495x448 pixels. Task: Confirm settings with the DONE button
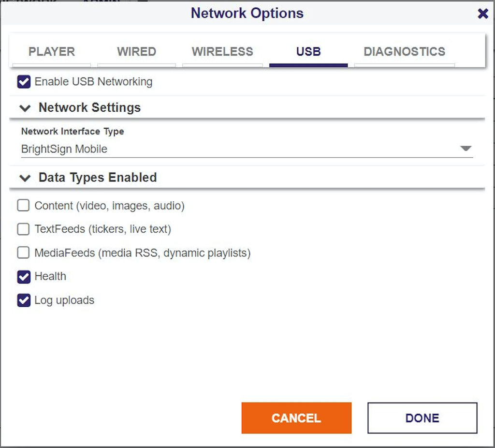422,418
